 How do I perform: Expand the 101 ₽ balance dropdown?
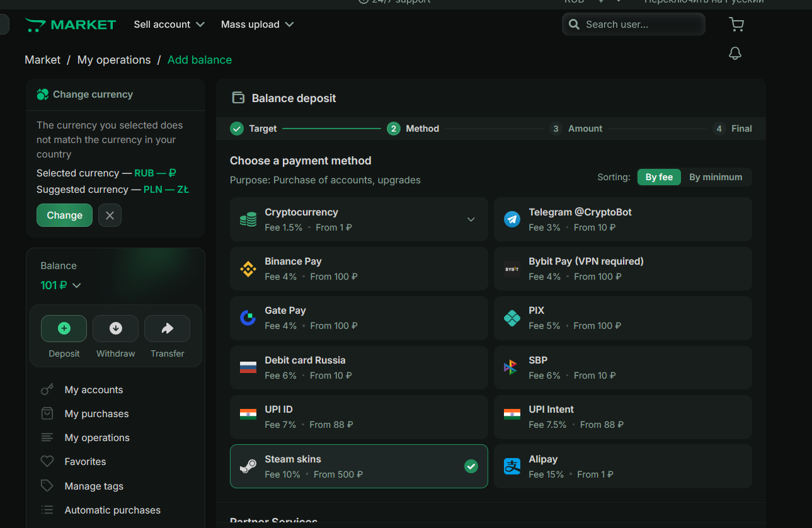[x=61, y=285]
